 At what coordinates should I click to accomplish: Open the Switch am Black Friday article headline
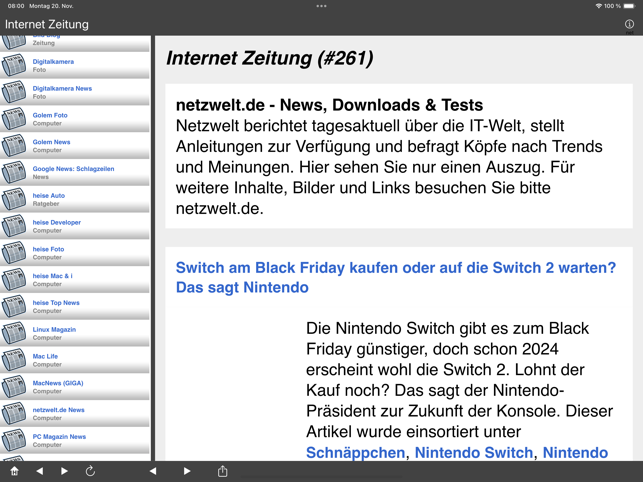396,277
